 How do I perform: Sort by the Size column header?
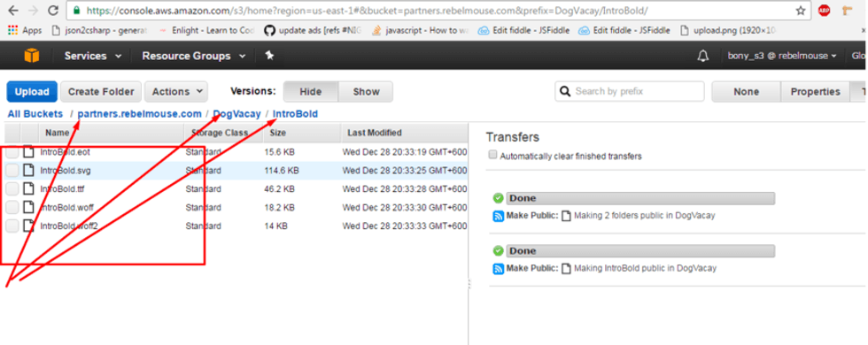pos(302,133)
